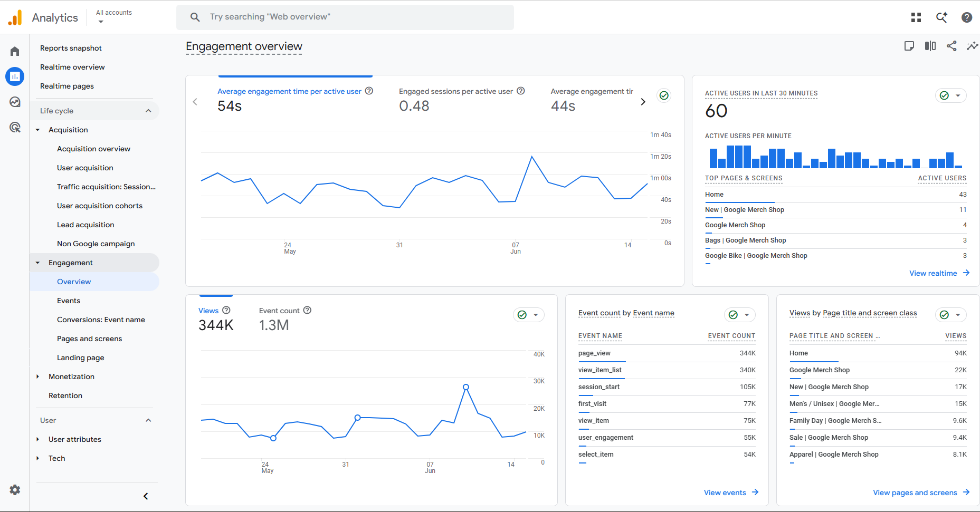This screenshot has height=512, width=980.
Task: Open Acquisition overview report
Action: point(93,149)
